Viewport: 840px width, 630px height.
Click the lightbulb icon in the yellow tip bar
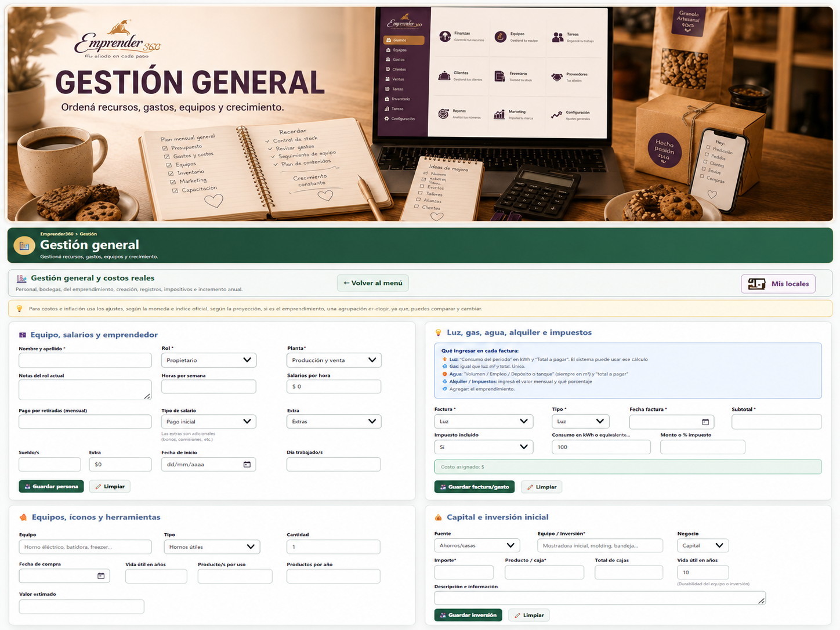click(19, 309)
